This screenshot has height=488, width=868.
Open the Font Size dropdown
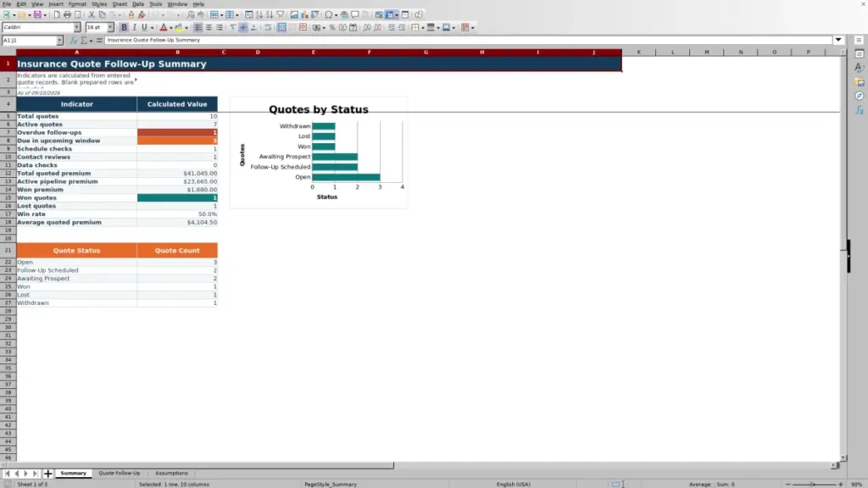pyautogui.click(x=110, y=28)
